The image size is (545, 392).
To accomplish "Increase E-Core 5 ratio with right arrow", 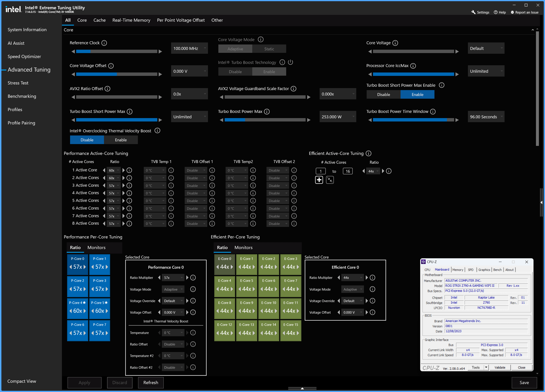I will tap(254, 289).
